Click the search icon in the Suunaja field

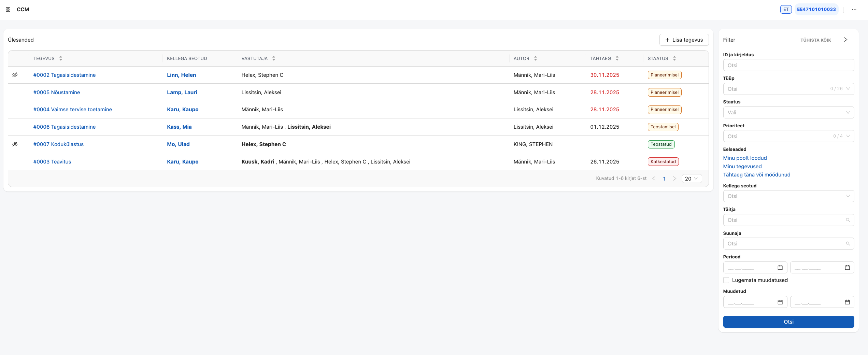(849, 243)
